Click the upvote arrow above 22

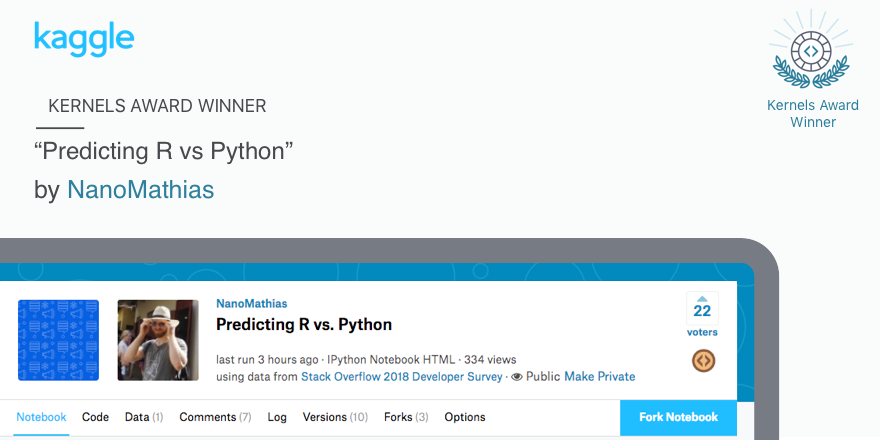[702, 299]
